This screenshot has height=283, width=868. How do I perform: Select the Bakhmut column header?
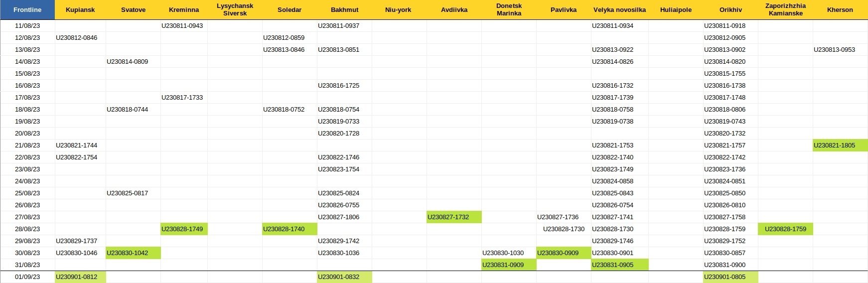pos(344,10)
